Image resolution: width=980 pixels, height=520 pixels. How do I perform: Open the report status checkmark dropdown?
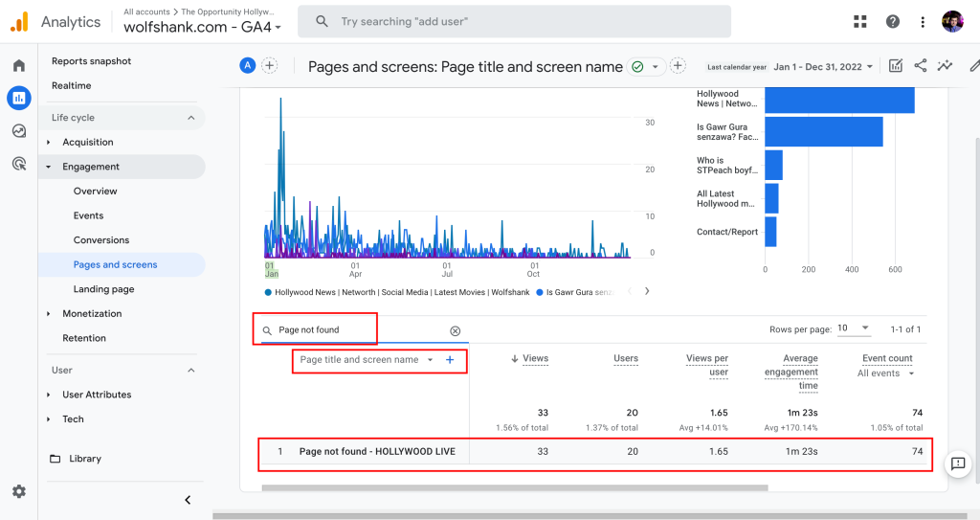646,66
